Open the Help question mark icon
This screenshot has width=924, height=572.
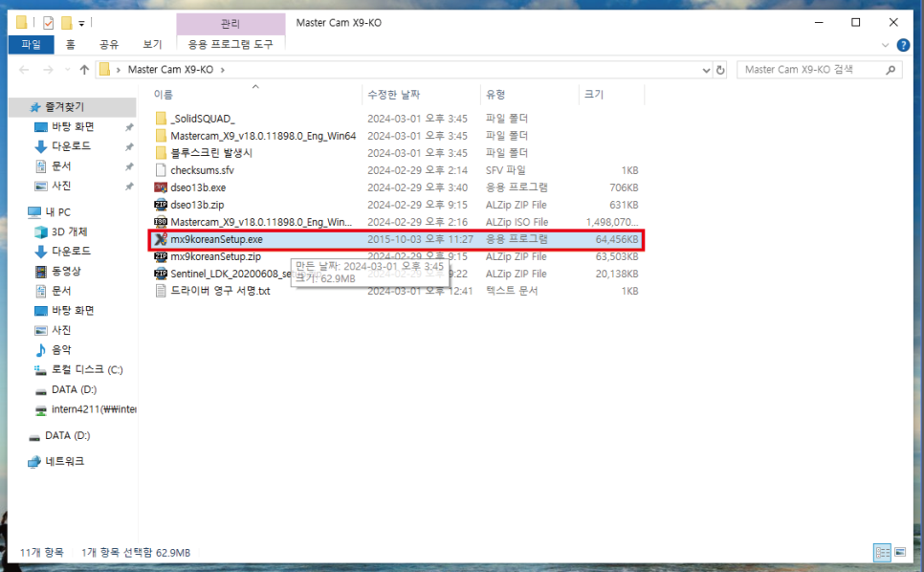tap(903, 45)
